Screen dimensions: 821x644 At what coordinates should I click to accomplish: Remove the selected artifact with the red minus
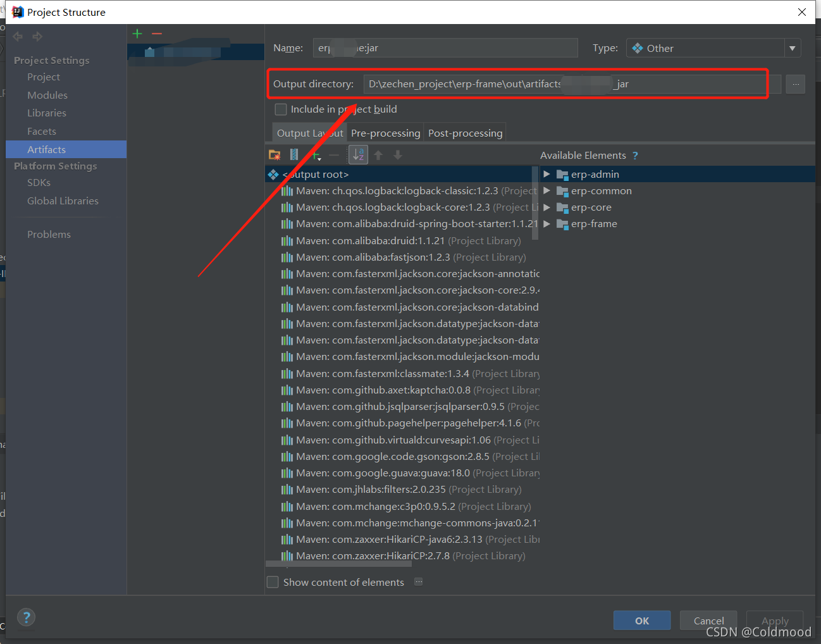[x=157, y=34]
